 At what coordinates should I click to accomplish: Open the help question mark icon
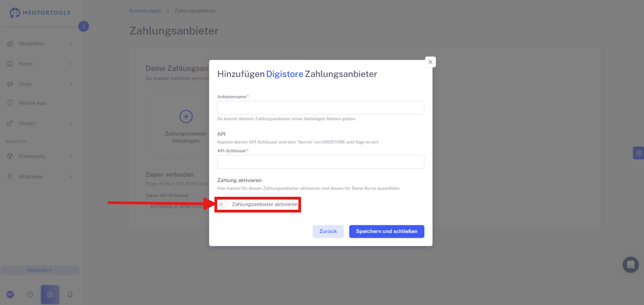(30, 295)
